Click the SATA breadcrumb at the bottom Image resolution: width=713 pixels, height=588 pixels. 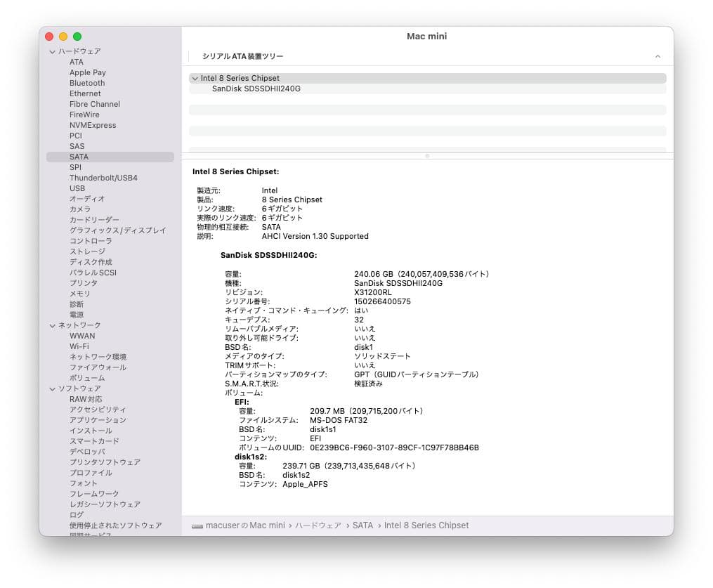tap(361, 525)
